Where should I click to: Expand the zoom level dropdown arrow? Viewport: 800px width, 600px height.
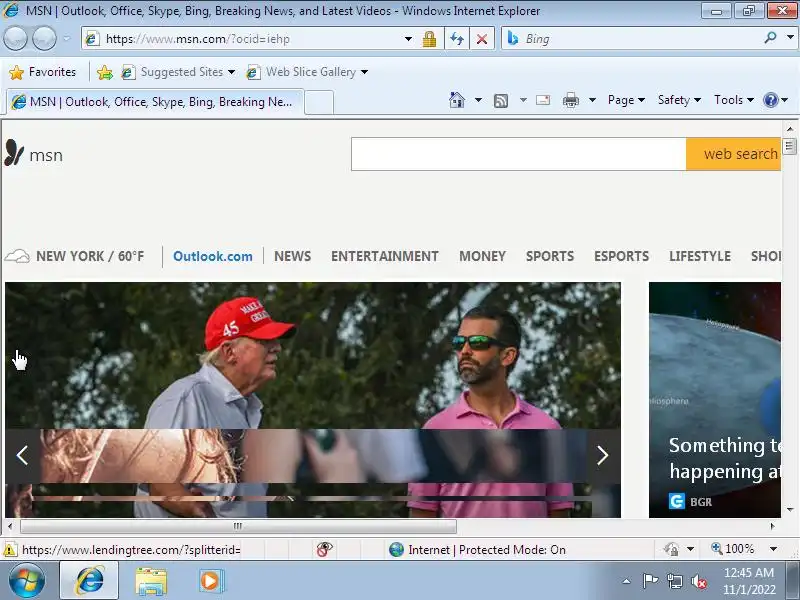773,549
